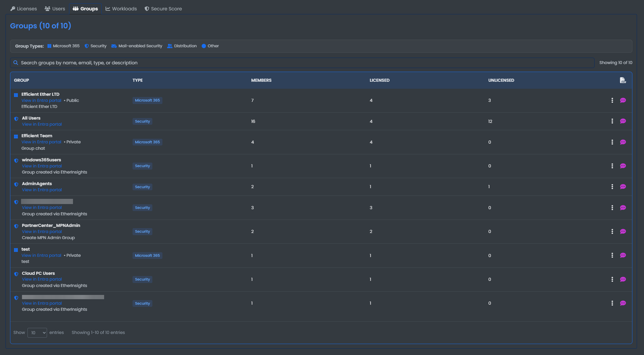The width and height of the screenshot is (644, 355).
Task: Select the Groups tab
Action: point(85,9)
